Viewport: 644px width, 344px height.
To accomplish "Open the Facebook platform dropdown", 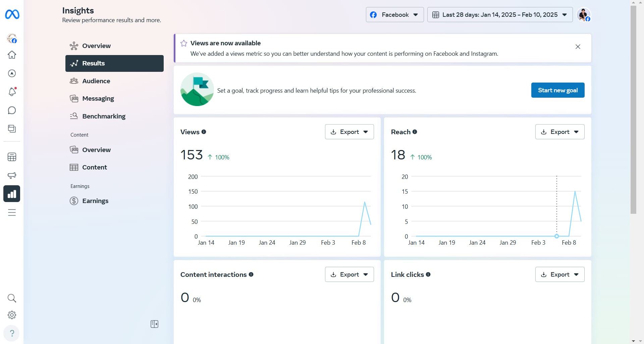I will point(395,15).
